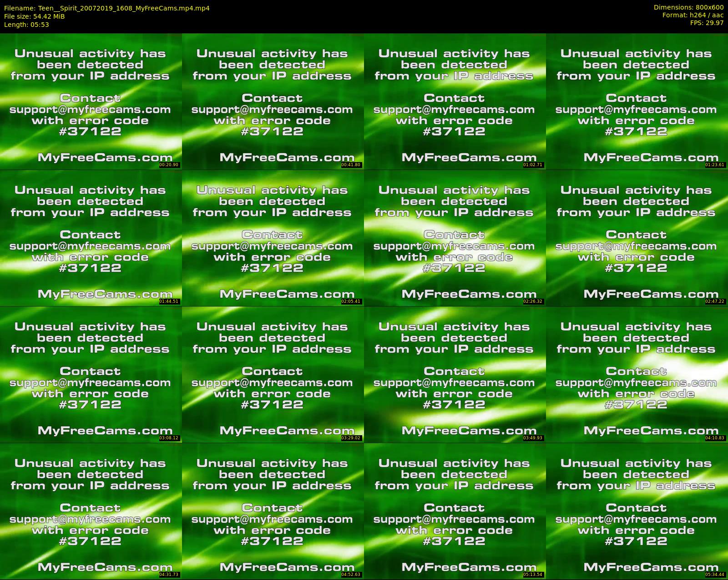728x580 pixels.
Task: Select the frame thumbnail stamped 04:31.73
Action: 91,511
